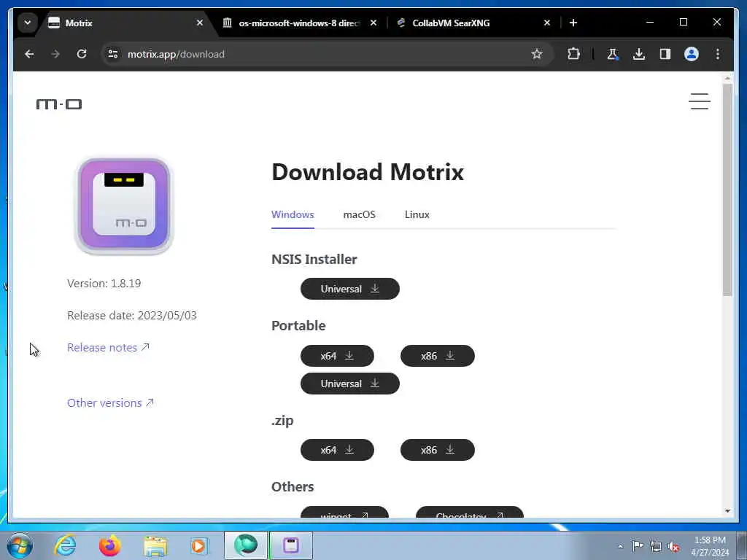The width and height of the screenshot is (747, 560).
Task: Show browser downloads tray
Action: pyautogui.click(x=639, y=54)
